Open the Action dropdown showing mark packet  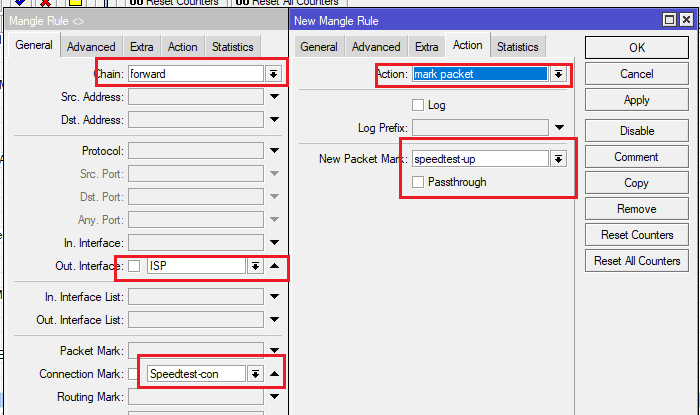pos(558,74)
